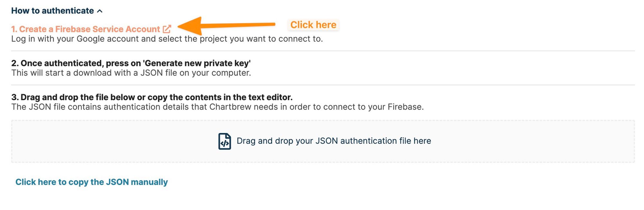Click empty left area inside the dashed drop zone

pos(97,141)
